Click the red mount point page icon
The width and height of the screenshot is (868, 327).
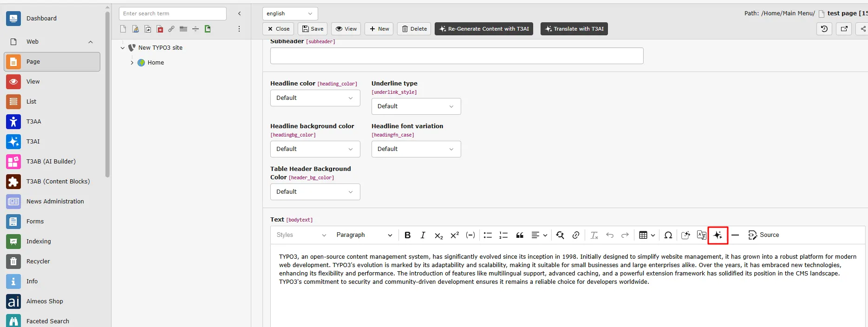(160, 29)
